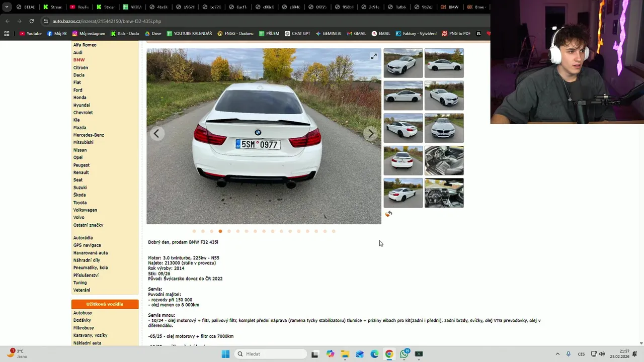This screenshot has height=362, width=644.
Task: Open the GEMINI AI bookmark
Action: coord(329,34)
